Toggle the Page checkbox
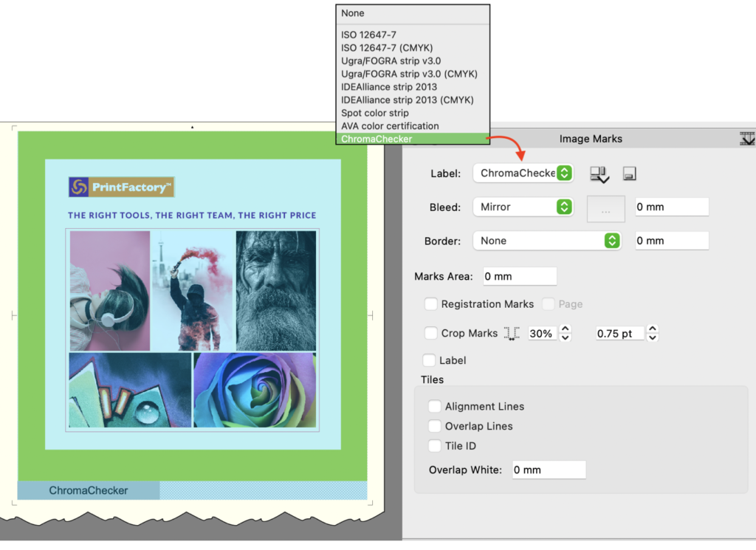 [x=549, y=304]
